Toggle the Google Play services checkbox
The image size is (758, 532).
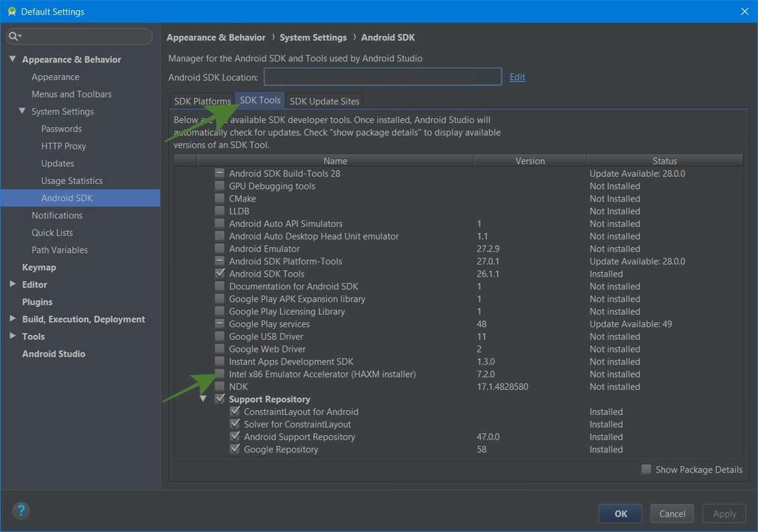[220, 324]
